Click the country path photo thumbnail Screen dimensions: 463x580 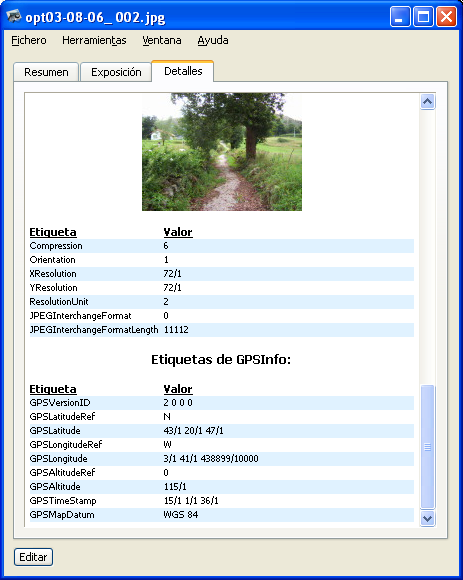point(222,152)
